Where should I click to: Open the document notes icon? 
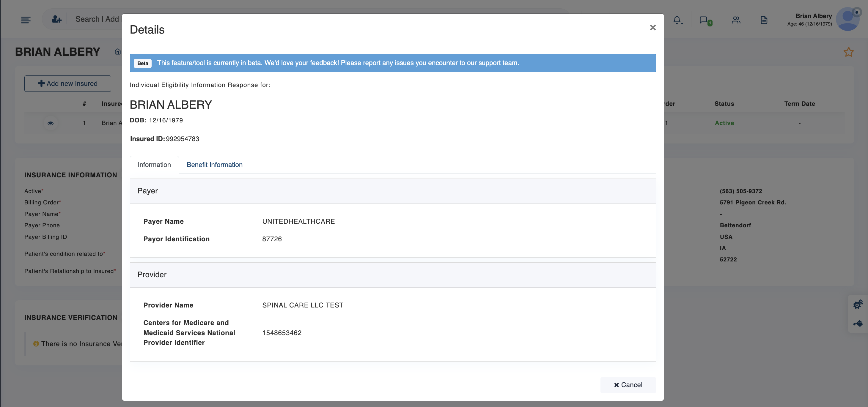point(764,20)
